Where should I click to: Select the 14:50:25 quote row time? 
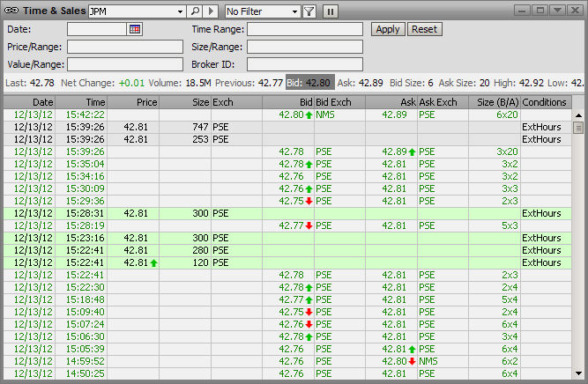tap(86, 373)
